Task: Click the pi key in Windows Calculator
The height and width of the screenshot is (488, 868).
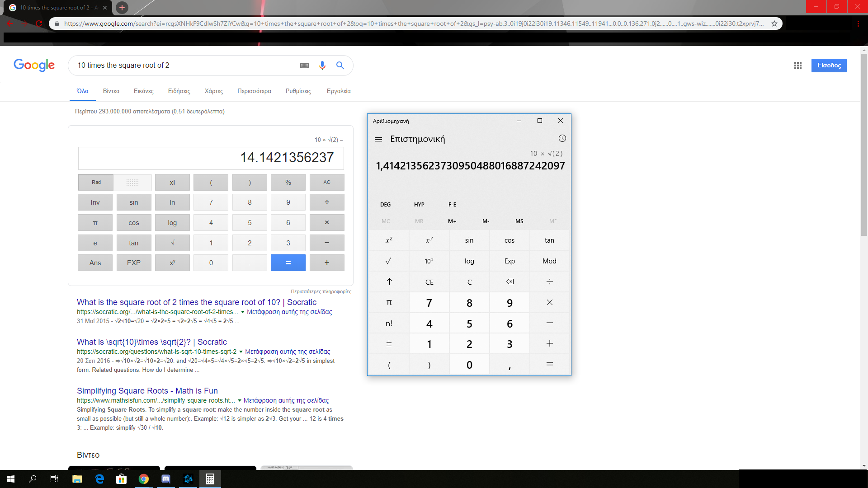Action: click(x=389, y=302)
